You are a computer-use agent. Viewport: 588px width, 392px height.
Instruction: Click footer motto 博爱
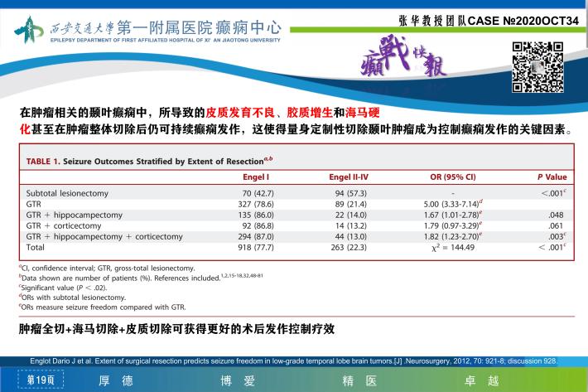[x=238, y=380]
